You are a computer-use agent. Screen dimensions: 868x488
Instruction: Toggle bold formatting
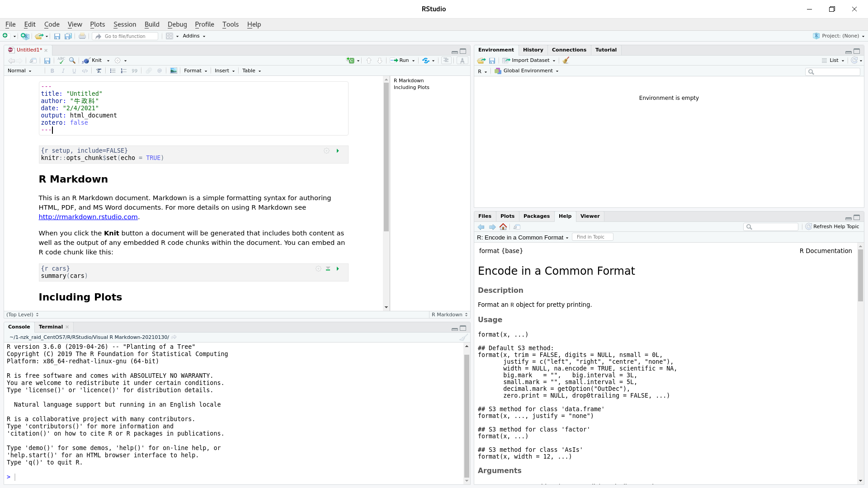click(x=52, y=70)
